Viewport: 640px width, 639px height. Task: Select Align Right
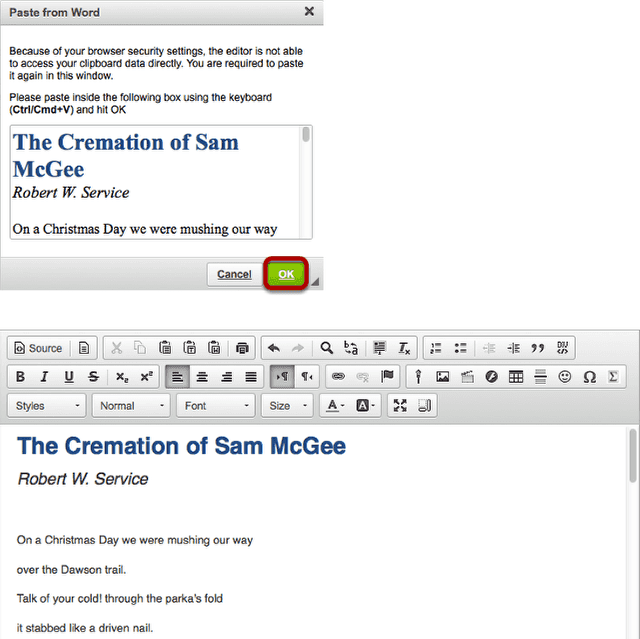pyautogui.click(x=227, y=377)
